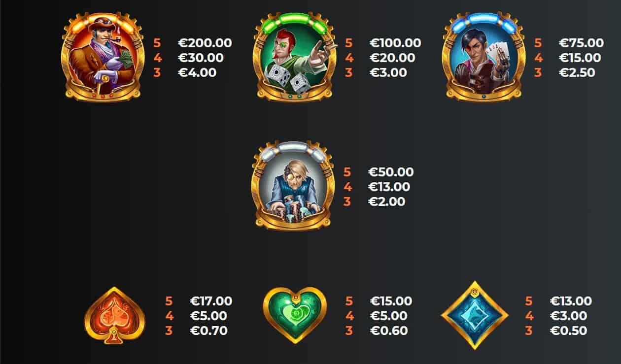The height and width of the screenshot is (364, 621).
Task: Select the €0.70 spade three-symbol payout
Action: [x=209, y=331]
